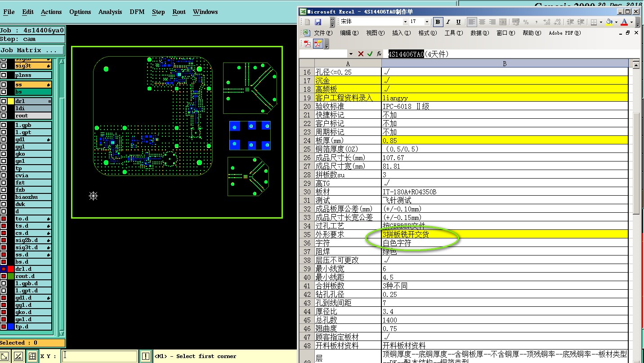Toggle checkbox for layer gko
The height and width of the screenshot is (363, 644).
(x=4, y=154)
